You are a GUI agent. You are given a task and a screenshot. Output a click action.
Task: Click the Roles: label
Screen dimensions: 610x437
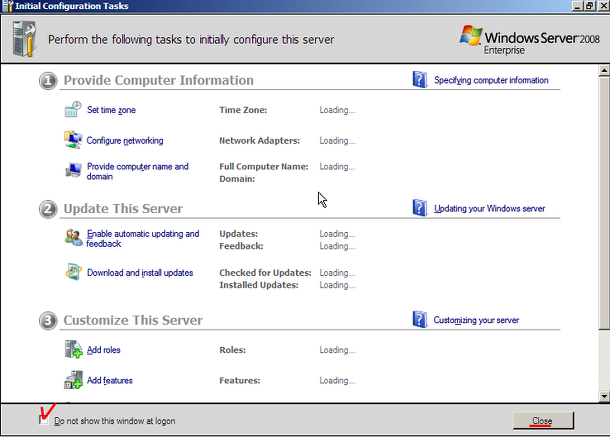pyautogui.click(x=232, y=350)
